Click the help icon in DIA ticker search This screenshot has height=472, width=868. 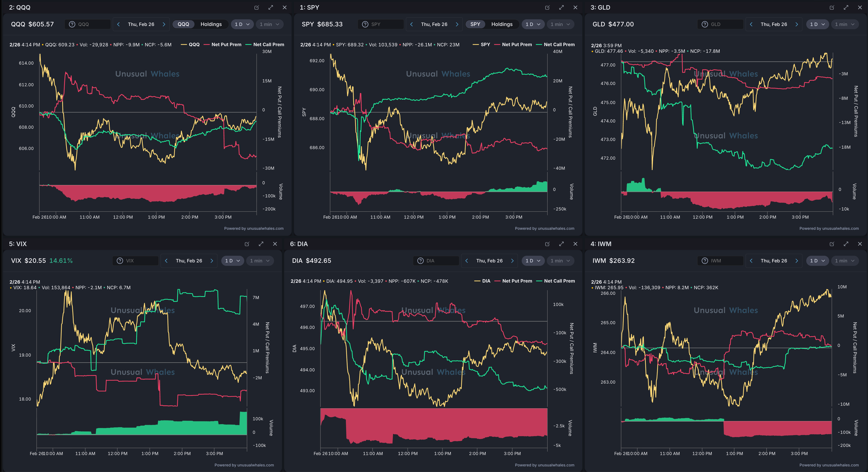click(420, 261)
